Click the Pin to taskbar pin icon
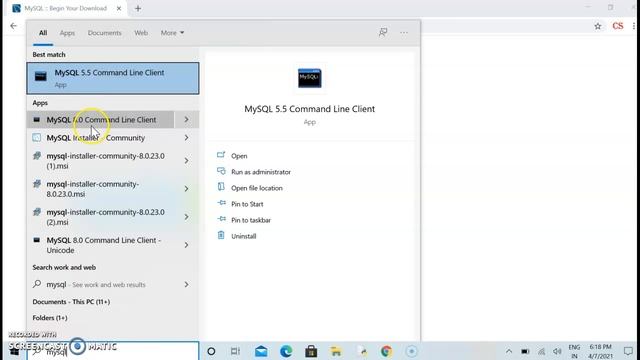 tap(221, 219)
